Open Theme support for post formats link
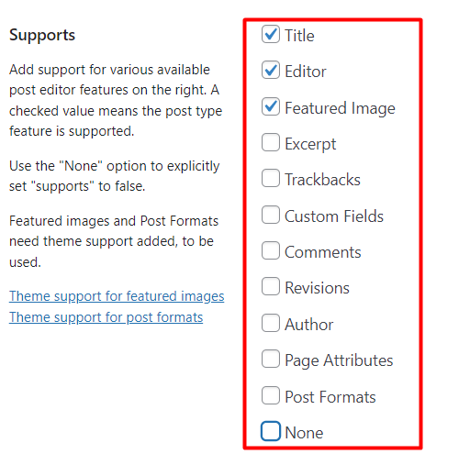The image size is (470, 476). coord(106,317)
